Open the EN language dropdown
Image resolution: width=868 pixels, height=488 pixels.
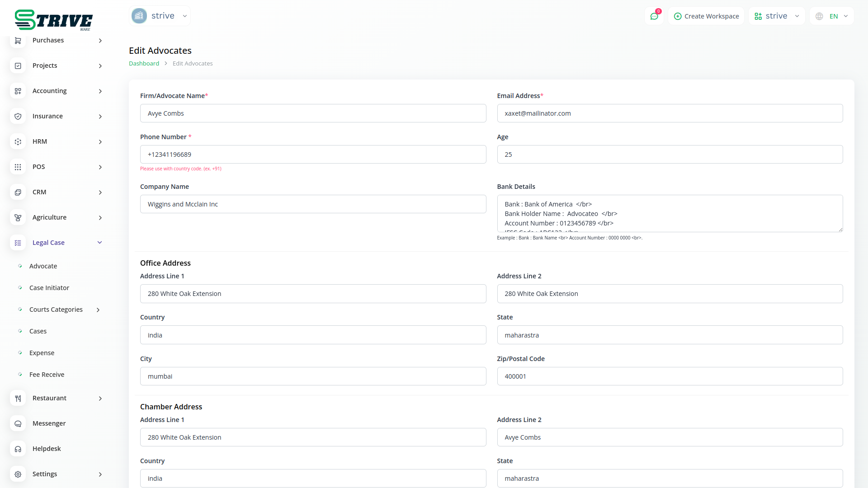pos(832,16)
